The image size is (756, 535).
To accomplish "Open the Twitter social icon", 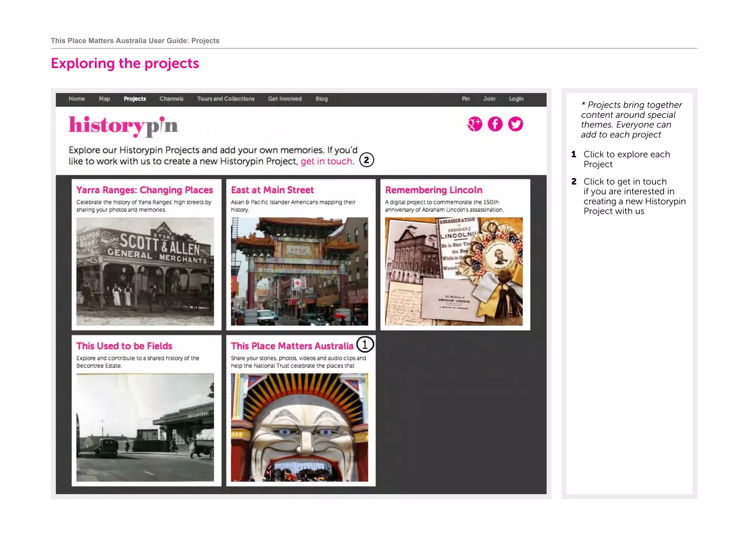I will click(x=516, y=124).
